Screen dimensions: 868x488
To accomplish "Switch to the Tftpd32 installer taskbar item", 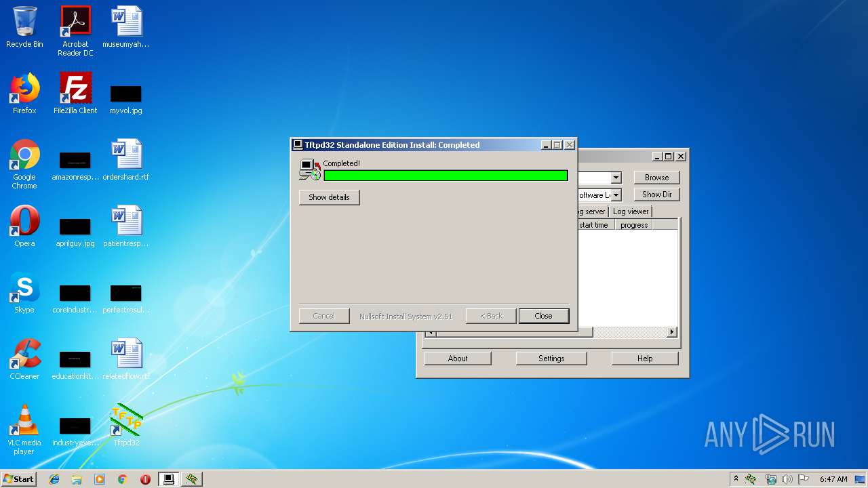I will pyautogui.click(x=169, y=479).
